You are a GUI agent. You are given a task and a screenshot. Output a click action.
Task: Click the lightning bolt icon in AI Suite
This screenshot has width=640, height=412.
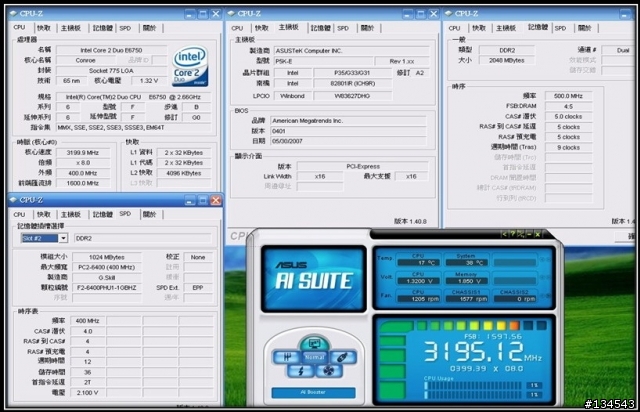(x=301, y=371)
